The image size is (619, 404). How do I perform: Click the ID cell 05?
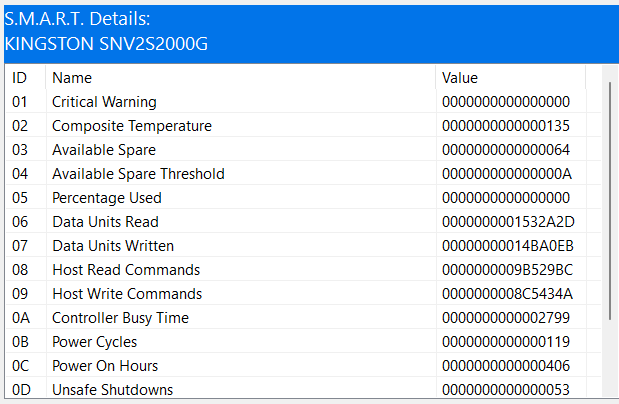coord(20,198)
